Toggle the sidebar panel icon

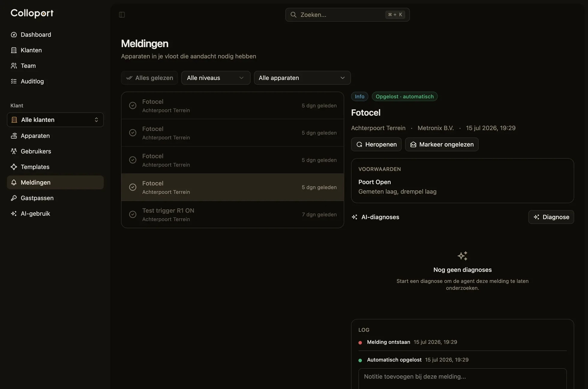[x=122, y=15]
